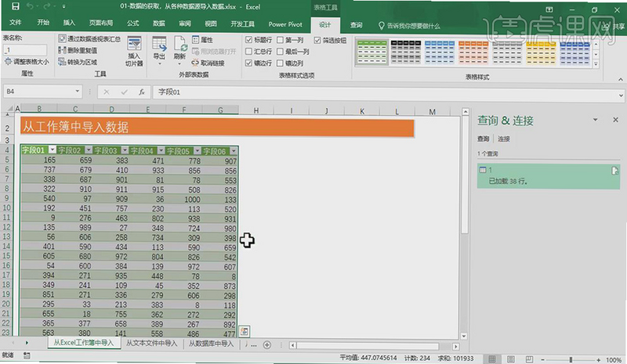Click the zoom slider handle
The height and width of the screenshot is (364, 627).
(571, 359)
